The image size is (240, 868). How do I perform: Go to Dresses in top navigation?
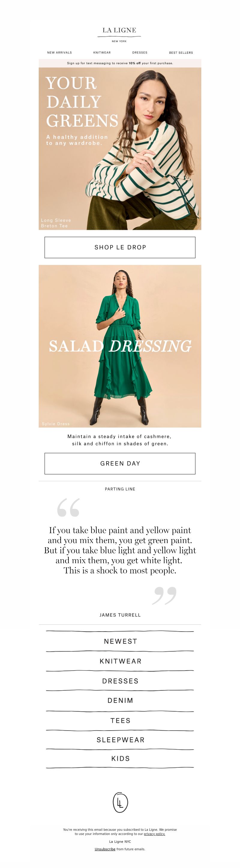click(x=139, y=53)
